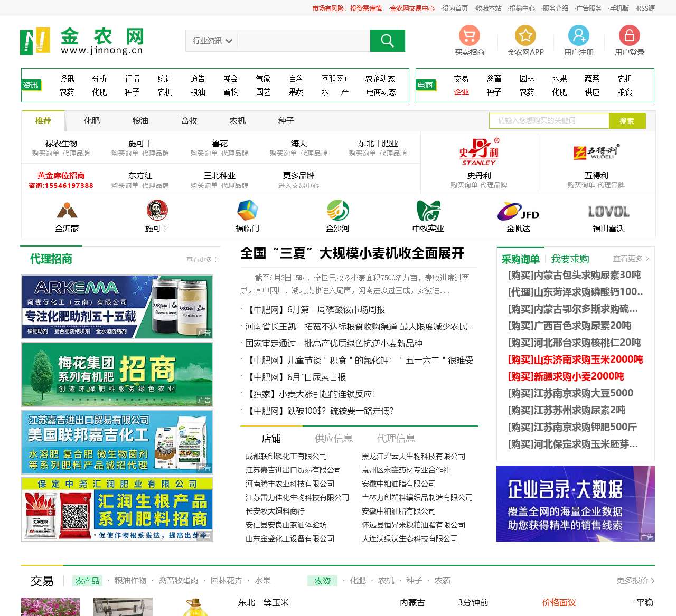Open the 美国联邦嘉吉化工 banner
Viewport: 676px width, 616px height.
pos(117,442)
